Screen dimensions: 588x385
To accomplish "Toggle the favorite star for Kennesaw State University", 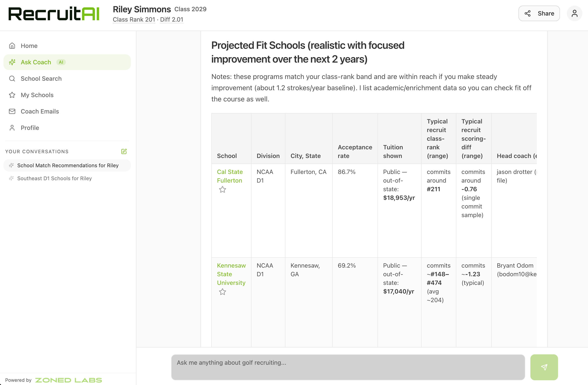I will [222, 292].
